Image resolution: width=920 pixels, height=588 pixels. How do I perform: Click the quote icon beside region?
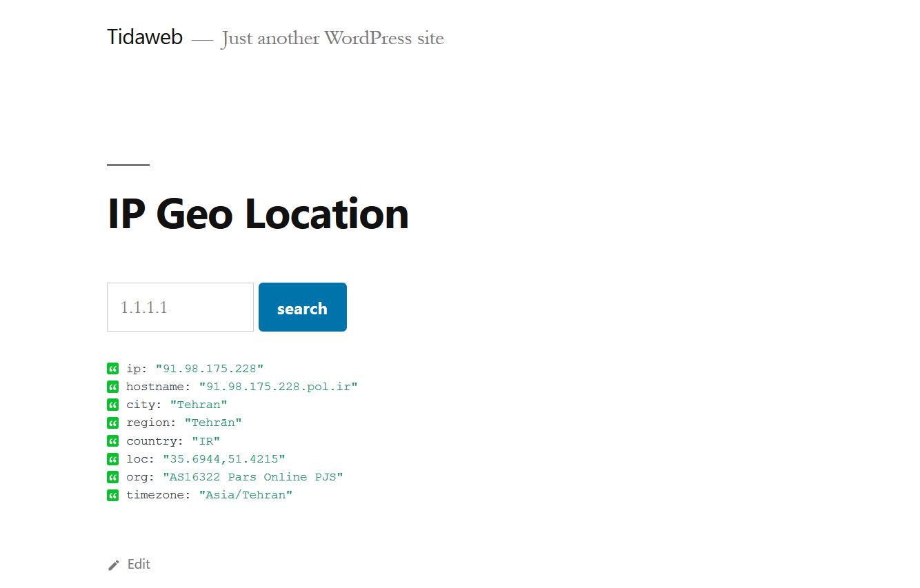(113, 423)
